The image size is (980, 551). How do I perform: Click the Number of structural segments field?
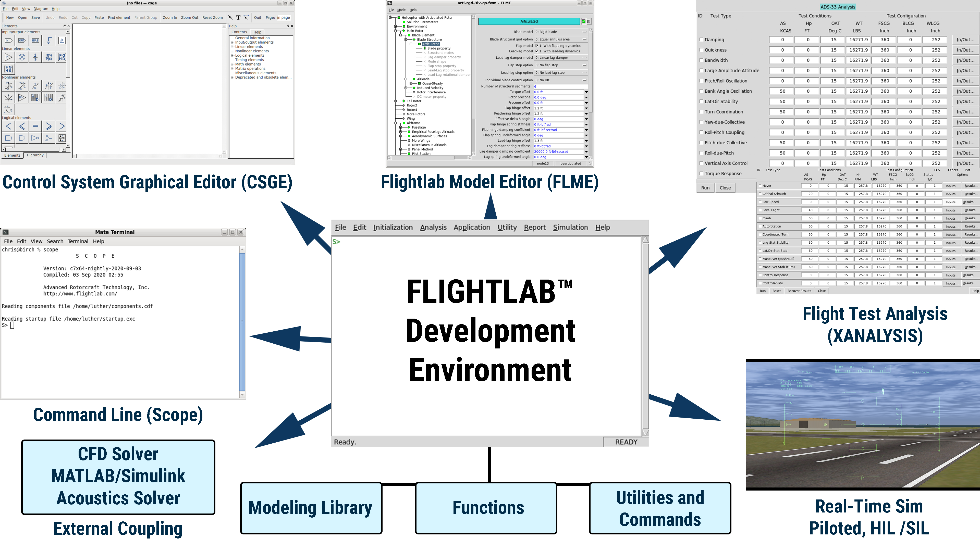[561, 87]
